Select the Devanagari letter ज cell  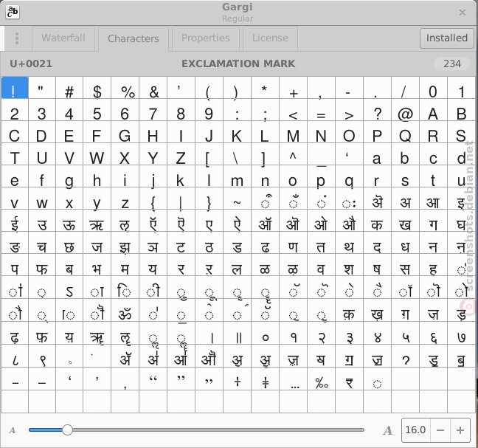click(x=97, y=243)
